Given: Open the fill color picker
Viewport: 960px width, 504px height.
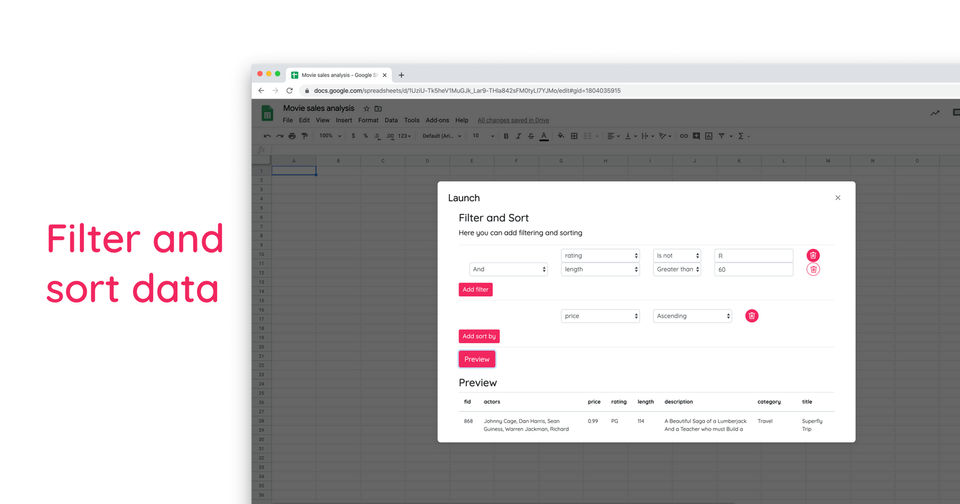Looking at the screenshot, I should tap(561, 136).
